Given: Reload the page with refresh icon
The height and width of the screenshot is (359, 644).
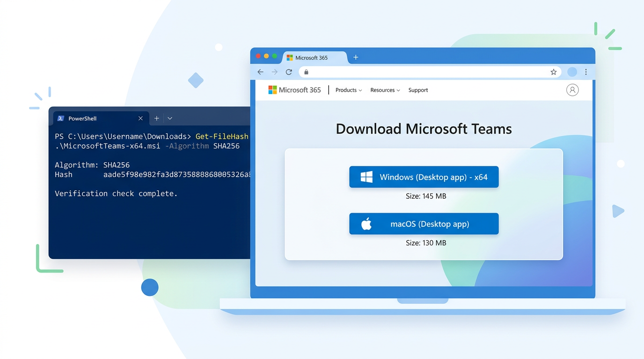Looking at the screenshot, I should tap(289, 72).
